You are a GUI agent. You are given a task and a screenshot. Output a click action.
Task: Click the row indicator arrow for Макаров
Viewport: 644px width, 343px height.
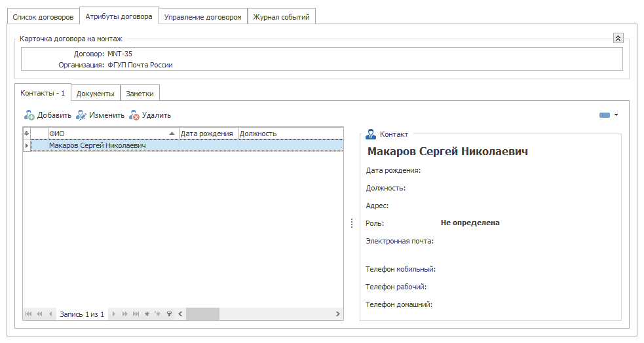point(27,145)
